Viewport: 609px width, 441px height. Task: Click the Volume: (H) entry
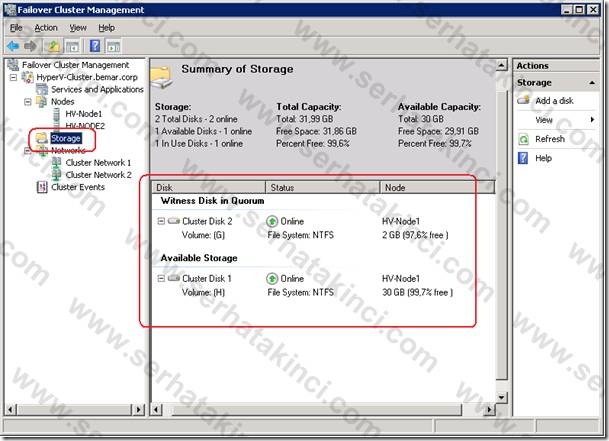[203, 292]
